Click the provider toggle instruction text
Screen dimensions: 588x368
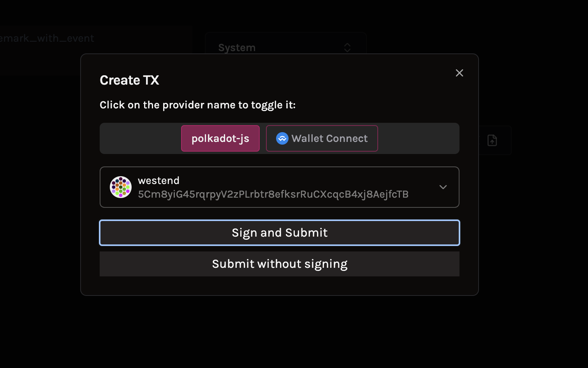(x=198, y=105)
